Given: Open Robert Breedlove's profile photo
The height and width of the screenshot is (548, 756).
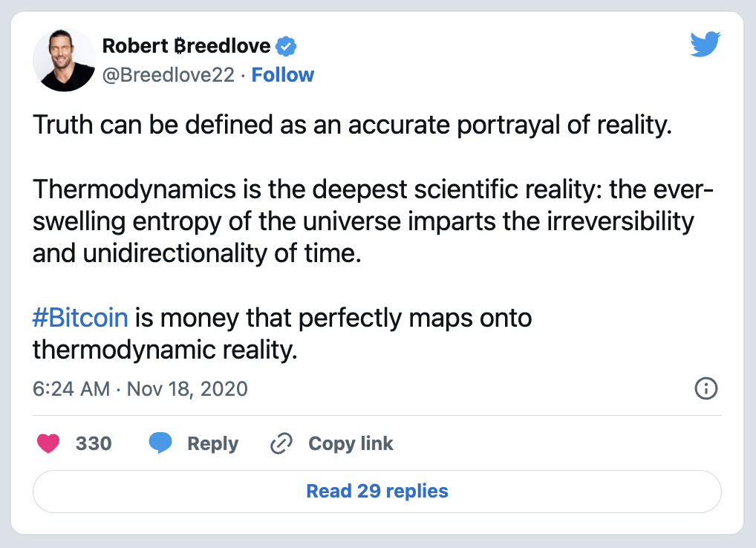Looking at the screenshot, I should click(64, 59).
